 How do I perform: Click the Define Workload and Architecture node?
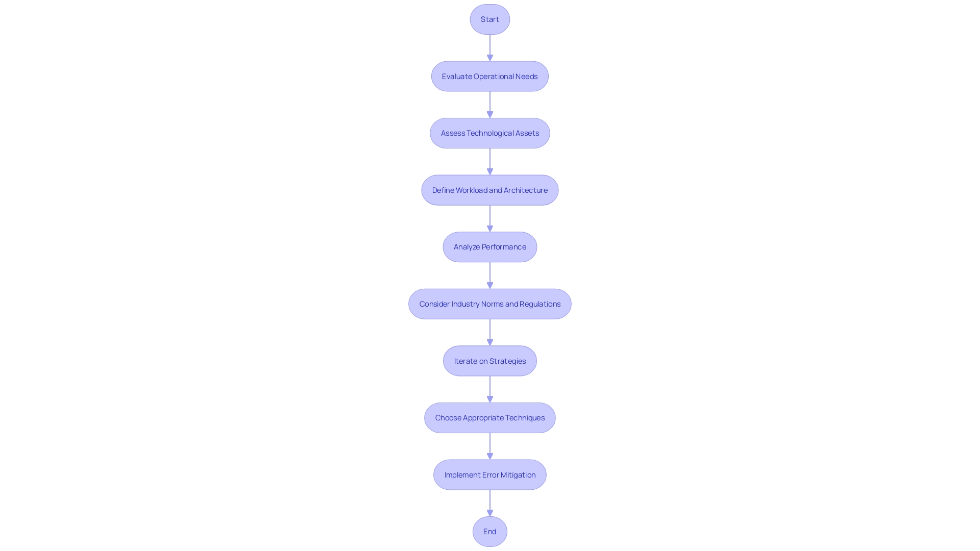pyautogui.click(x=489, y=189)
